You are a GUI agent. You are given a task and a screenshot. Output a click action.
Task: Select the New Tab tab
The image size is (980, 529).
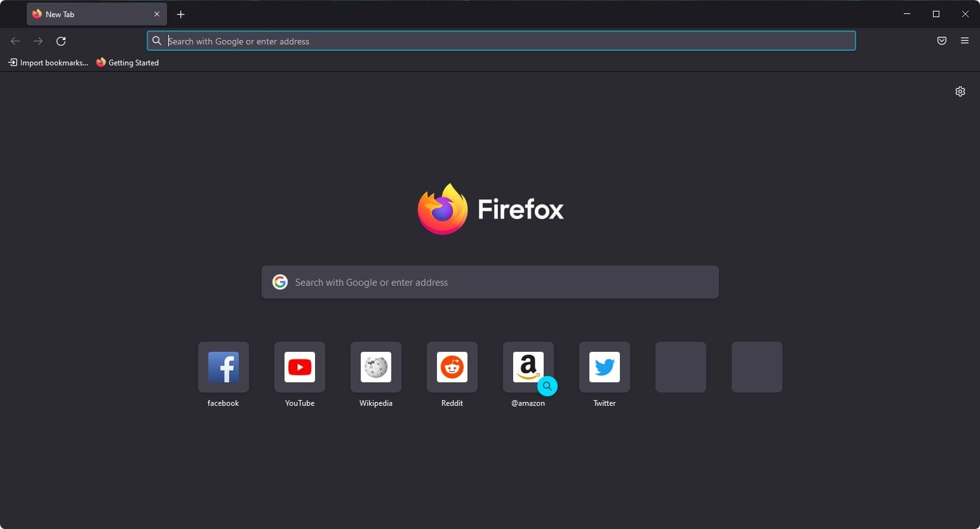(x=97, y=14)
